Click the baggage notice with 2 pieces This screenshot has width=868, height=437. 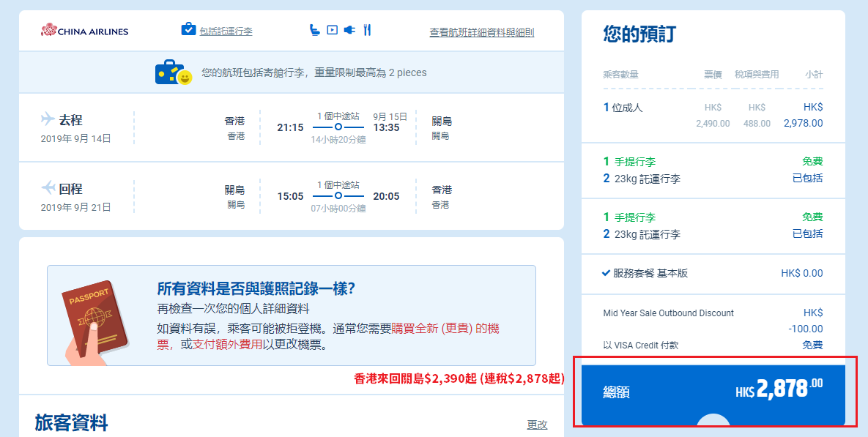314,72
